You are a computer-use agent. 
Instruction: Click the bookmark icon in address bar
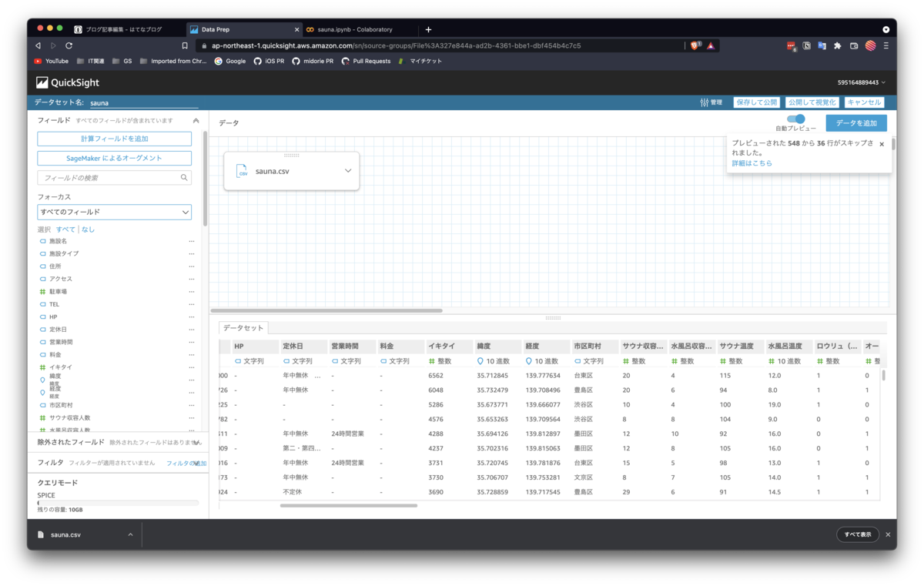184,45
